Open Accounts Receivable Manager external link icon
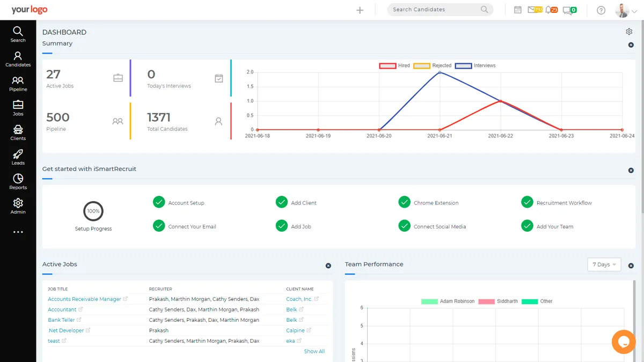The height and width of the screenshot is (362, 644). point(126,299)
